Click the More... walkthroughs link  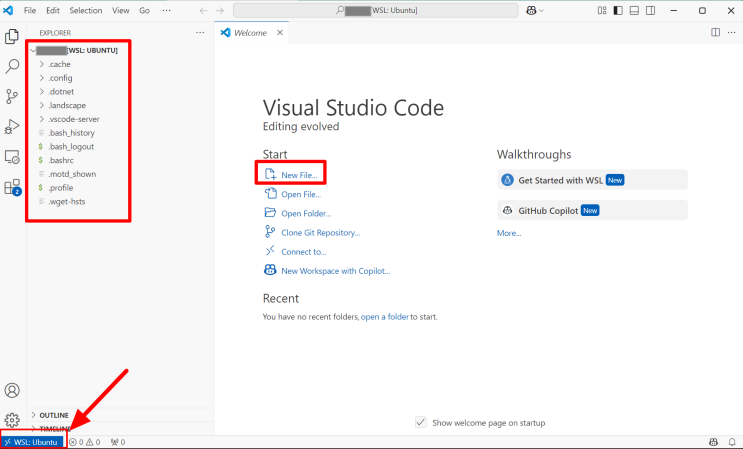[509, 233]
